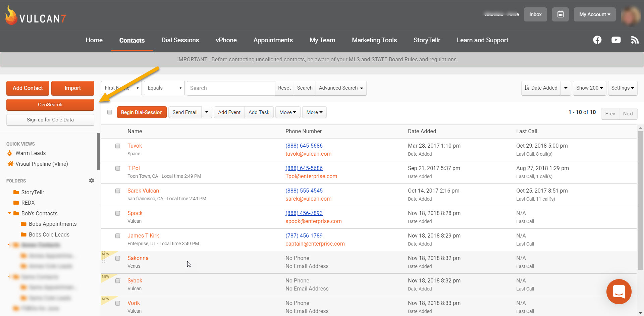Open the Learn and Support tab

pyautogui.click(x=482, y=40)
